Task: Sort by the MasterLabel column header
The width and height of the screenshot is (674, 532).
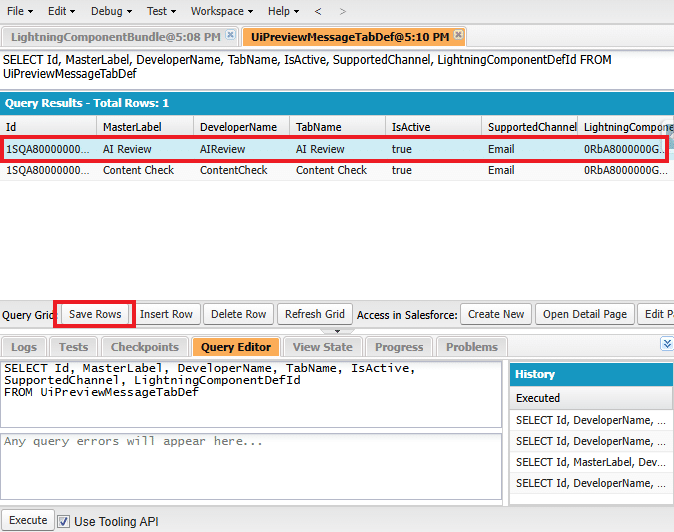Action: pyautogui.click(x=145, y=127)
